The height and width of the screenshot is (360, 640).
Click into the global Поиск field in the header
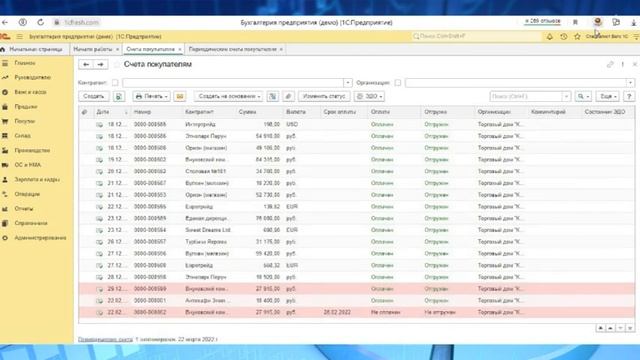[476, 36]
